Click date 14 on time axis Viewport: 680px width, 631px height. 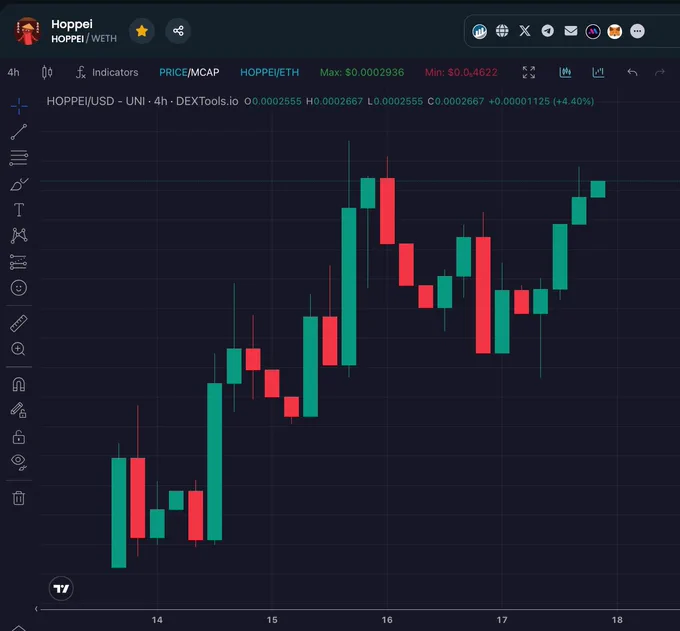click(x=157, y=620)
